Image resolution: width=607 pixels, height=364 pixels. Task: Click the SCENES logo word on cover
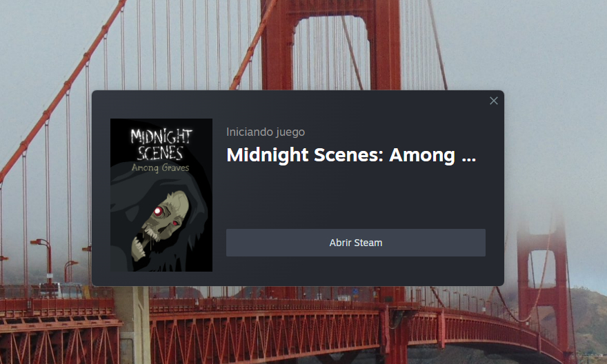click(160, 153)
